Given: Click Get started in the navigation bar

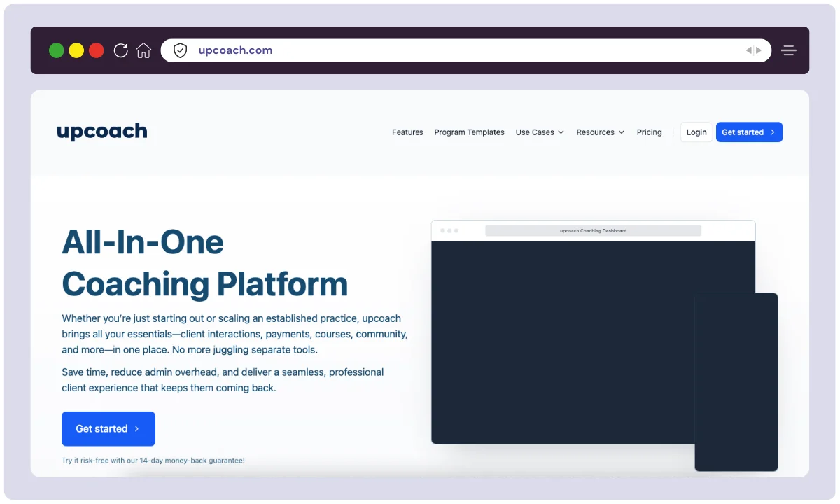Looking at the screenshot, I should (x=749, y=132).
